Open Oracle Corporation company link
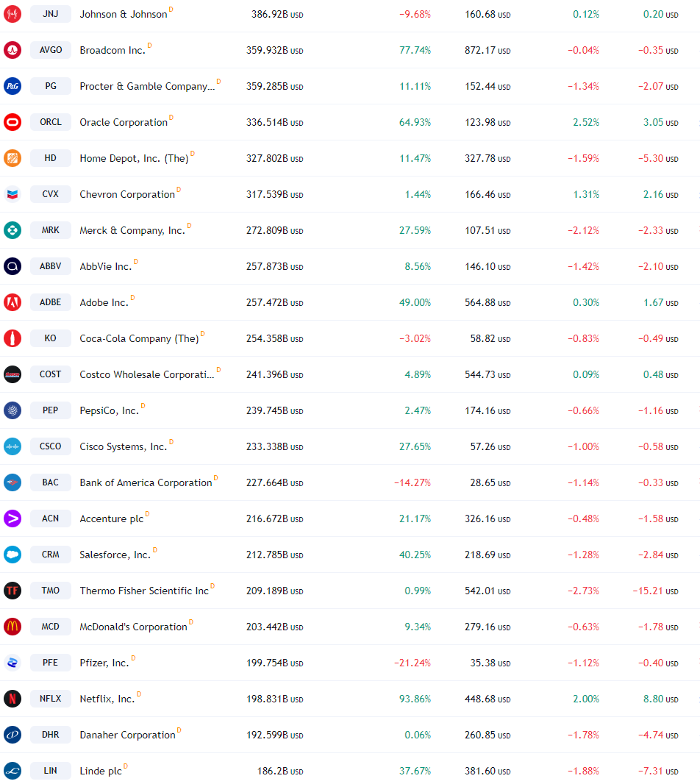Screen dimensions: 700x784 pyautogui.click(x=124, y=123)
